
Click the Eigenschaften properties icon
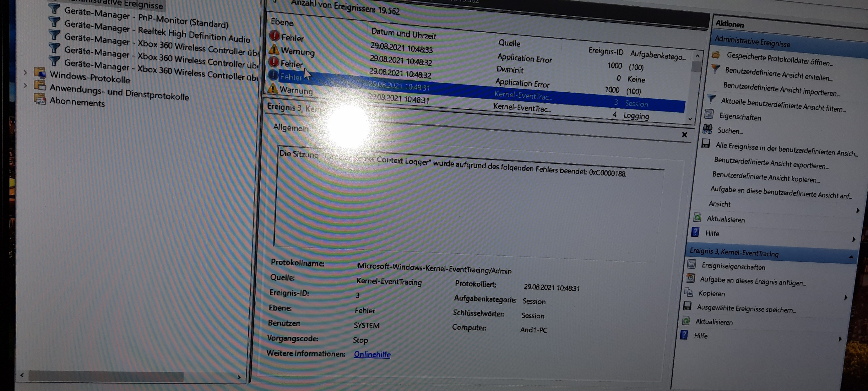coord(709,114)
